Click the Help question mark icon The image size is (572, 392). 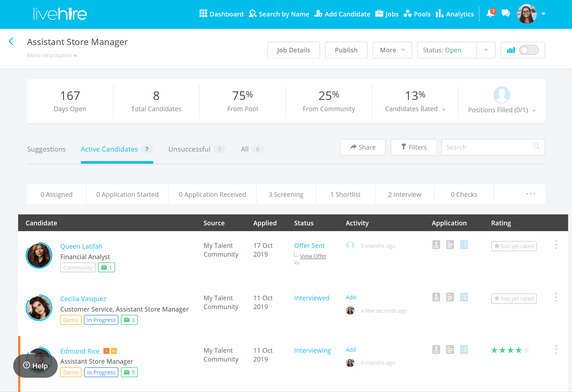tap(26, 365)
